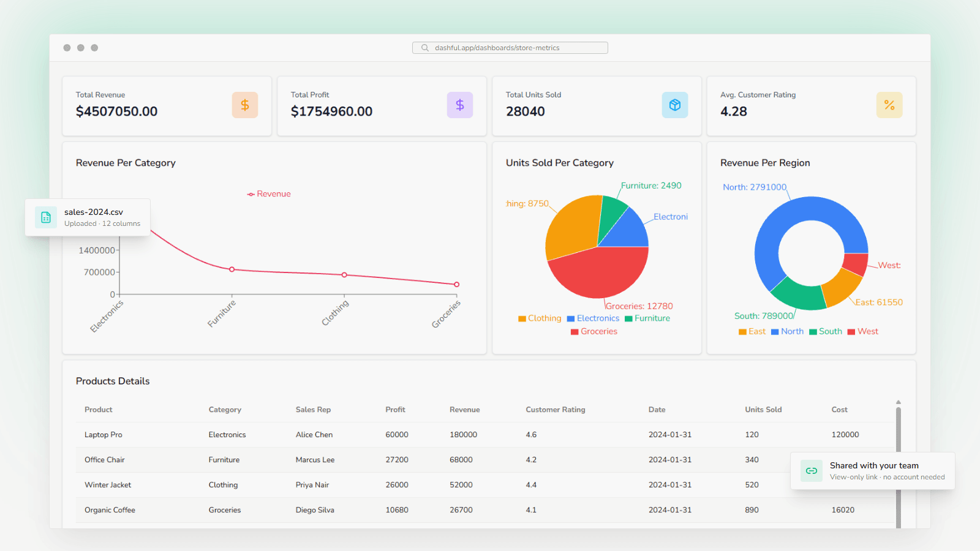980x551 pixels.
Task: Click the Avg. Customer Rating percent icon
Action: tap(889, 105)
